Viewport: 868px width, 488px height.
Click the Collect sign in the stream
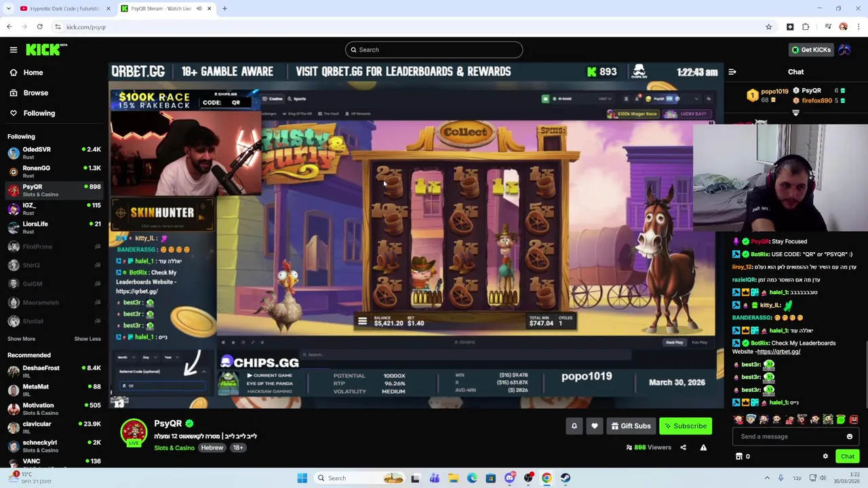465,132
